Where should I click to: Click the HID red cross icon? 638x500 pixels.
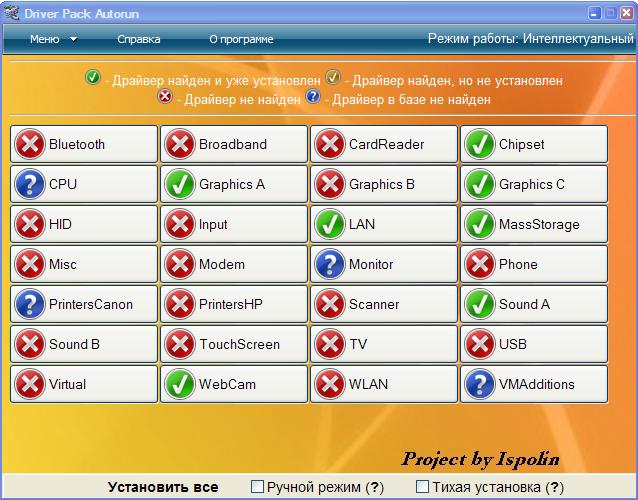pyautogui.click(x=30, y=224)
